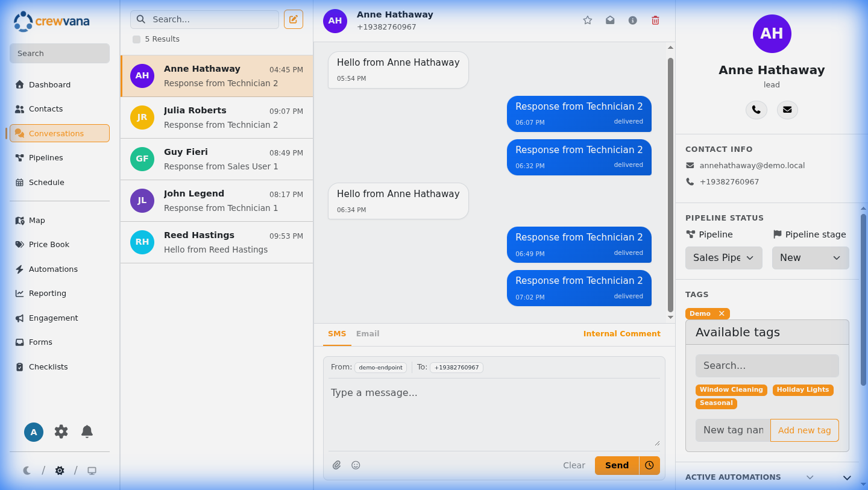Call Anne Hathaway using the phone icon
This screenshot has width=868, height=490.
(x=756, y=110)
